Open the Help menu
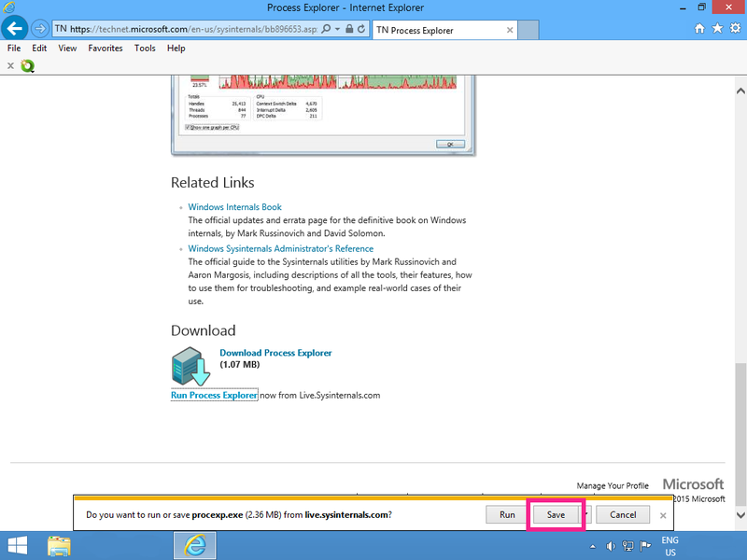This screenshot has height=560, width=747. [x=176, y=49]
